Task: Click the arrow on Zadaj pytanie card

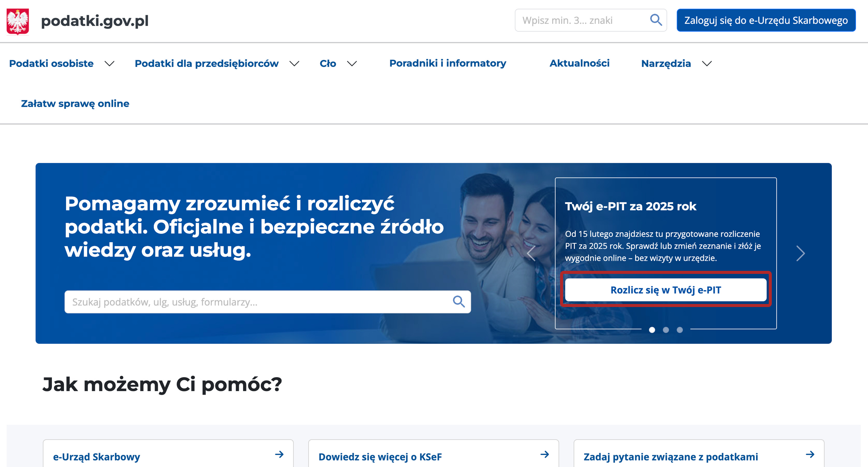Action: [810, 455]
